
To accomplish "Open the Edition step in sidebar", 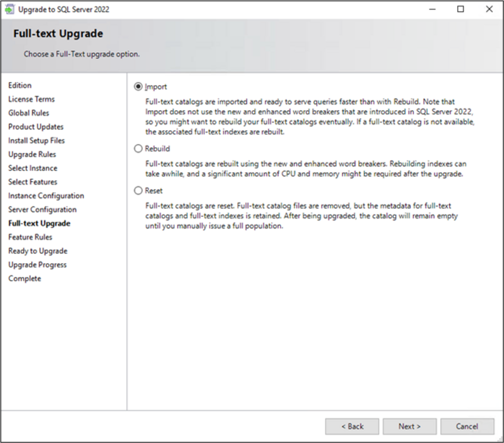I will (x=20, y=86).
